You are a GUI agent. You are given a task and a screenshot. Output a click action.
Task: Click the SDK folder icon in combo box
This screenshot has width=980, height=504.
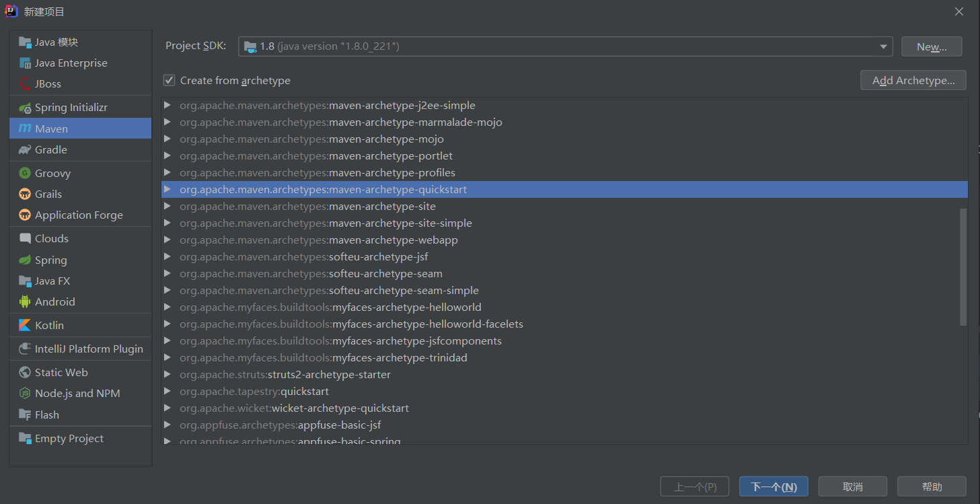click(250, 46)
